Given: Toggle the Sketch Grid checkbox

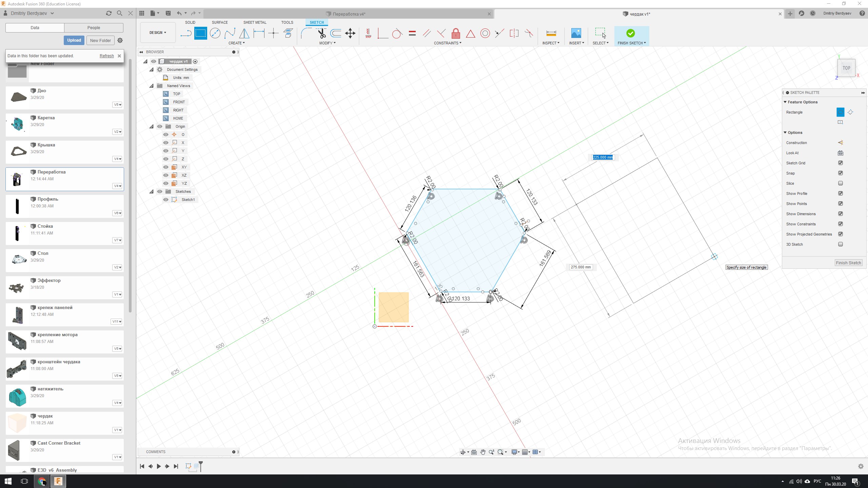Looking at the screenshot, I should [841, 163].
